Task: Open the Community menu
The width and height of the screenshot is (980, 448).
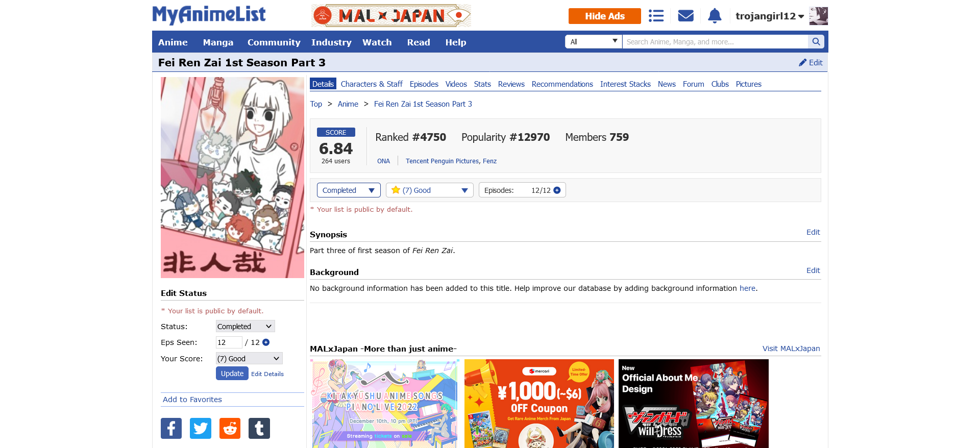Action: [274, 42]
